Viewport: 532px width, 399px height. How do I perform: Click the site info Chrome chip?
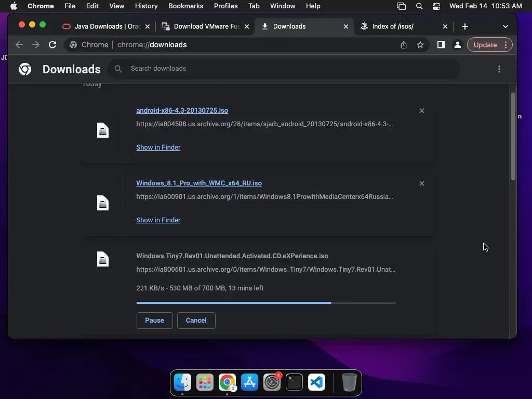point(89,45)
